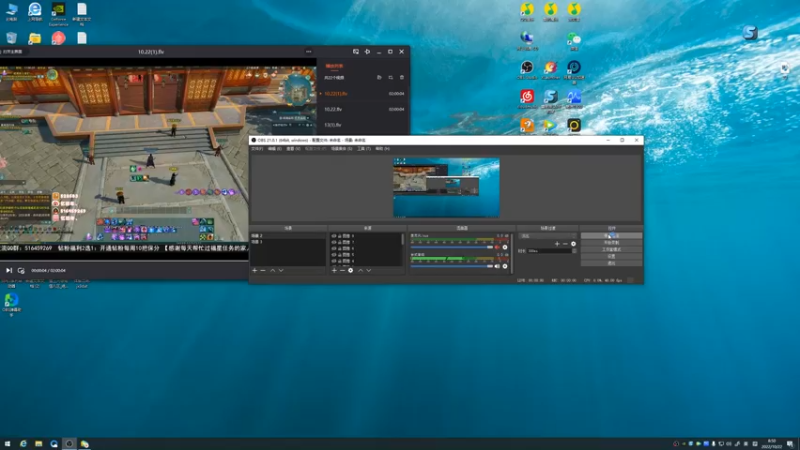Viewport: 800px width, 450px height.
Task: Play the next video in player
Action: (9, 270)
